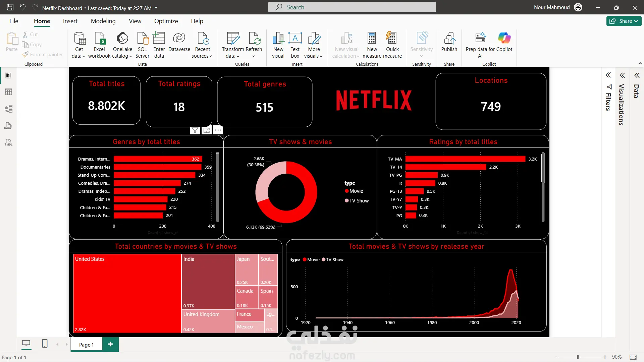
Task: Open TMDL view icon in sidebar
Action: click(8, 142)
